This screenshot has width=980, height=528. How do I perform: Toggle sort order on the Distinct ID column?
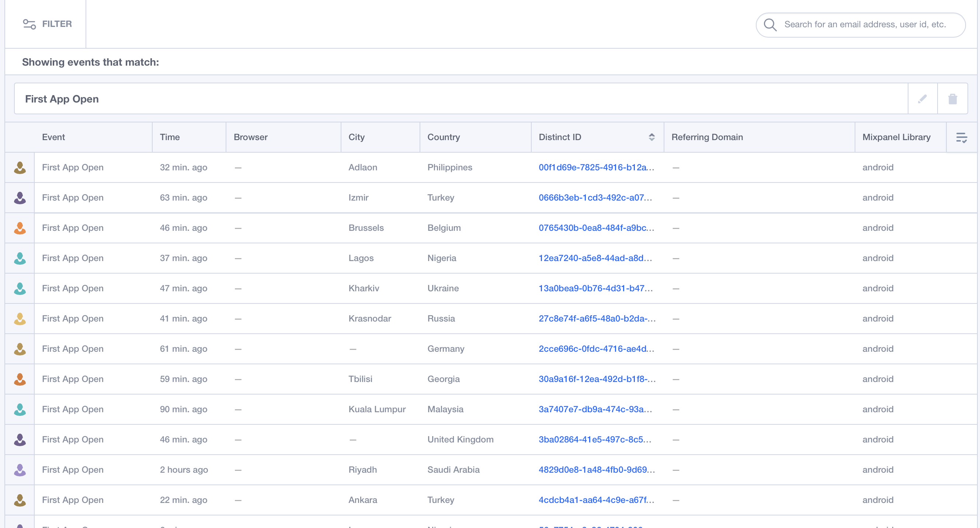(x=651, y=137)
